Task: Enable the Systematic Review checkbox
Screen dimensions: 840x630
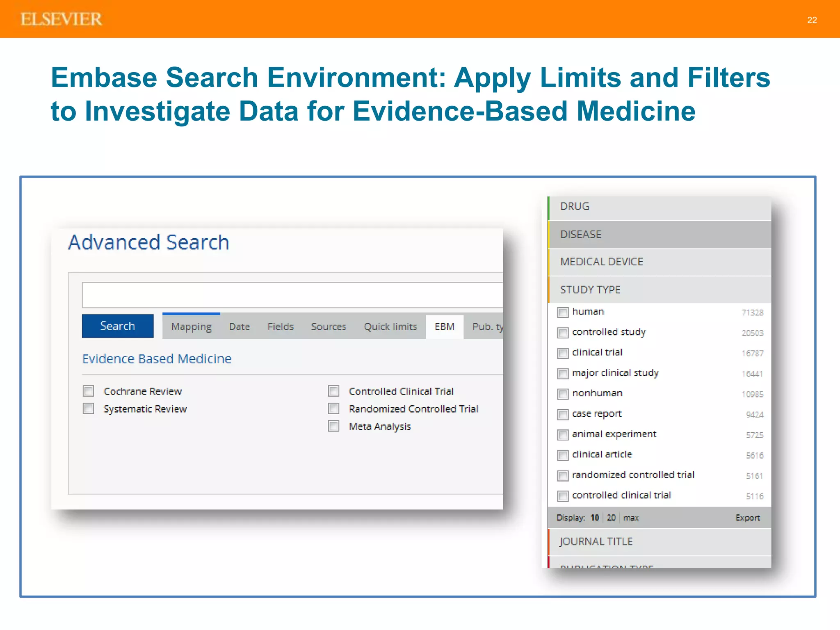Action: coord(89,409)
